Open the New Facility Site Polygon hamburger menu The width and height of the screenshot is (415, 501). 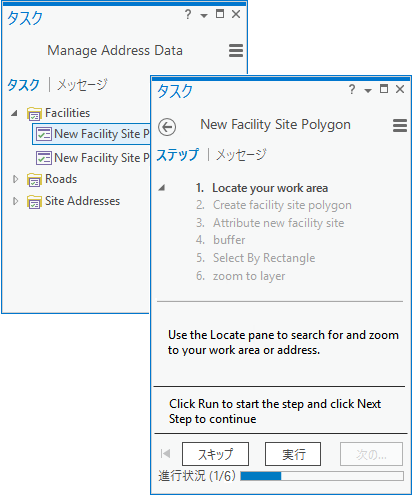[400, 126]
